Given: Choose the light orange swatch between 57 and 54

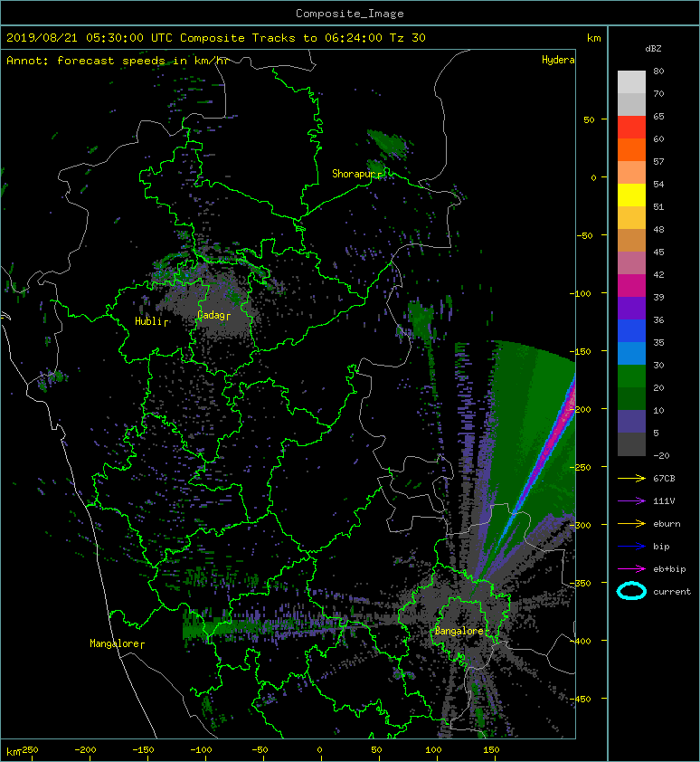Looking at the screenshot, I should click(631, 173).
